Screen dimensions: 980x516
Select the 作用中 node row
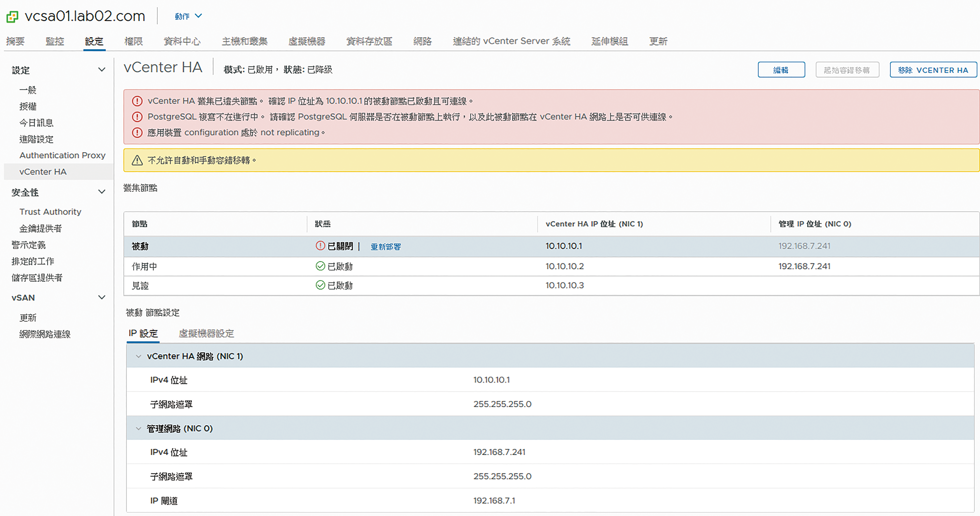click(x=551, y=266)
